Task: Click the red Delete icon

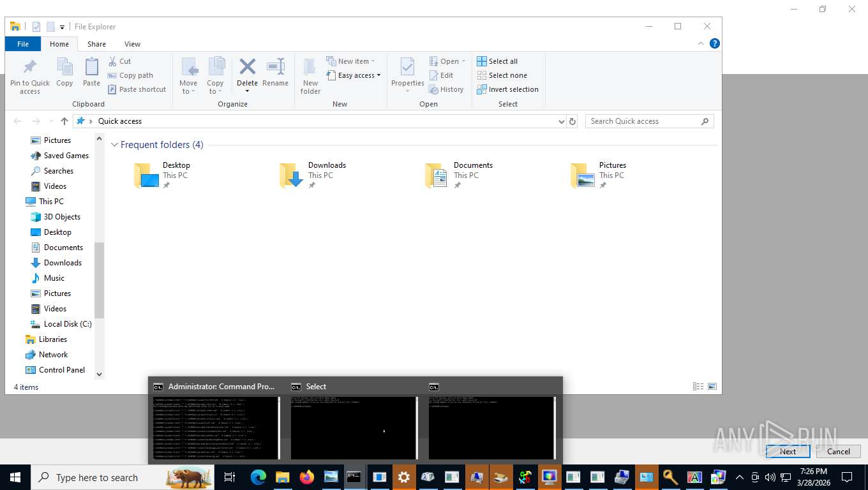Action: (x=247, y=66)
